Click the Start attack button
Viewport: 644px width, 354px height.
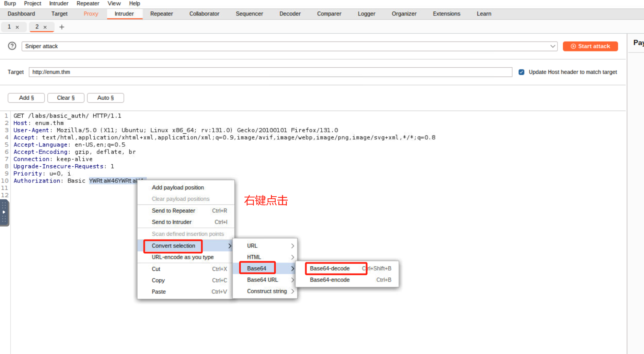point(590,46)
